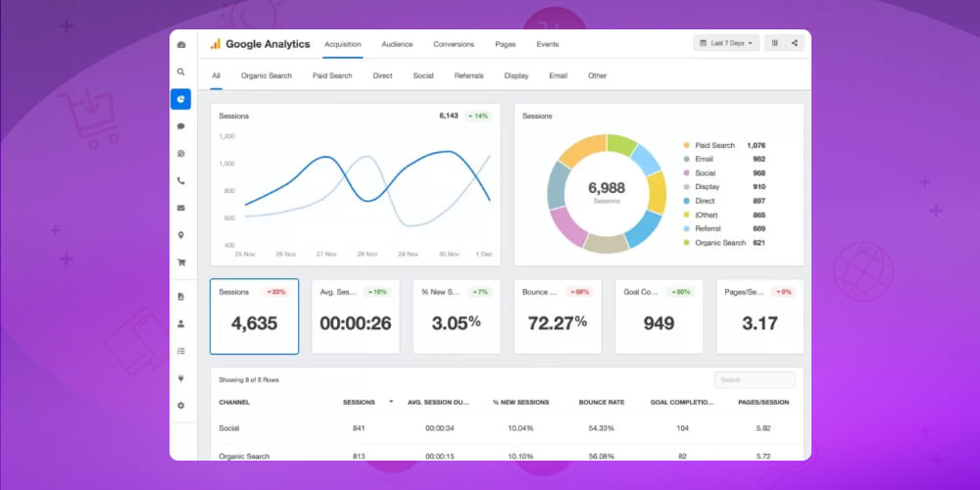
Task: Click the search magnifier icon in sidebar
Action: coord(181,72)
